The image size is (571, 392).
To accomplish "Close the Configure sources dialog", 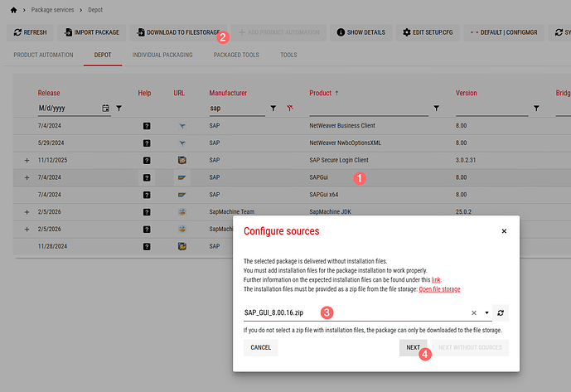I will tap(504, 231).
